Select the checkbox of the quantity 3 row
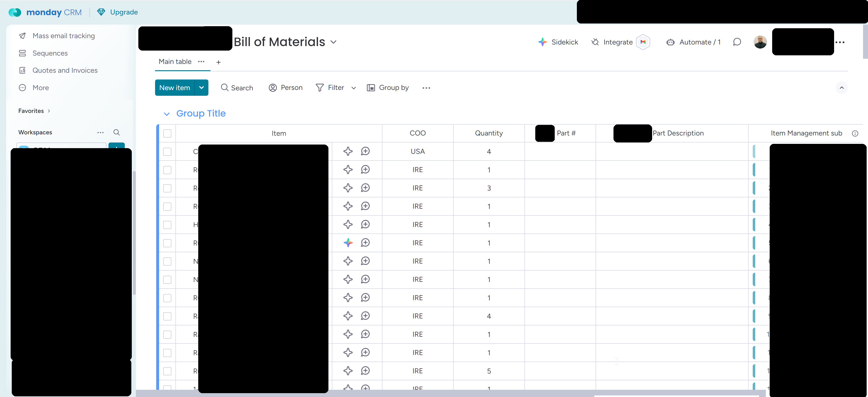The height and width of the screenshot is (397, 868). click(x=167, y=188)
